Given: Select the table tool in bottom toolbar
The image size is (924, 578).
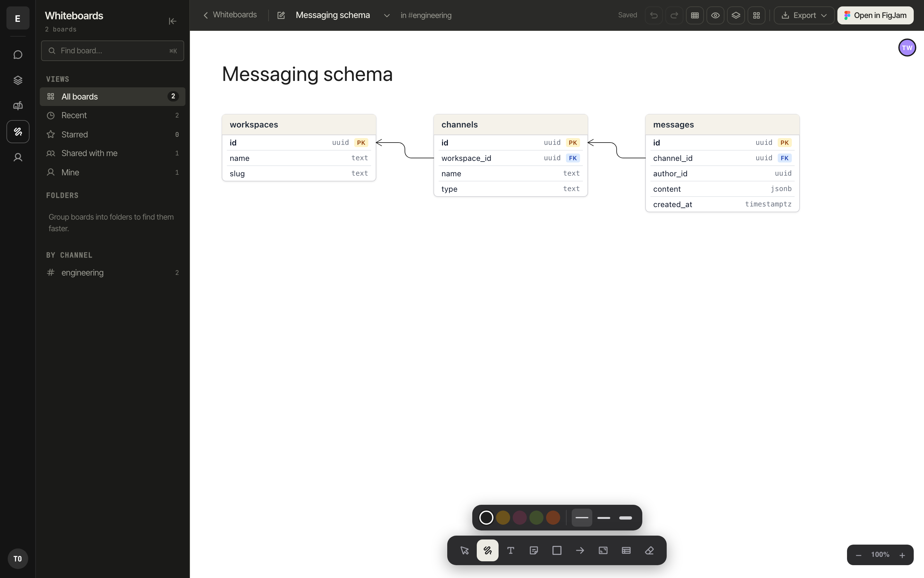Looking at the screenshot, I should click(x=626, y=550).
